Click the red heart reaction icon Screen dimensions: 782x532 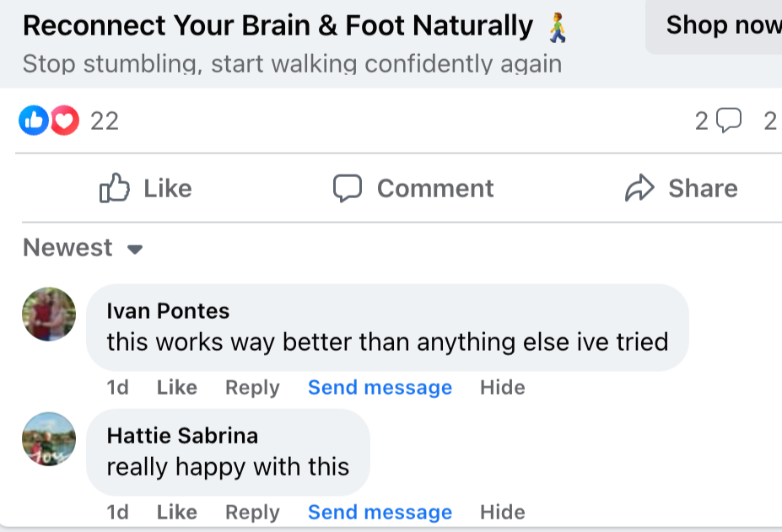click(64, 121)
